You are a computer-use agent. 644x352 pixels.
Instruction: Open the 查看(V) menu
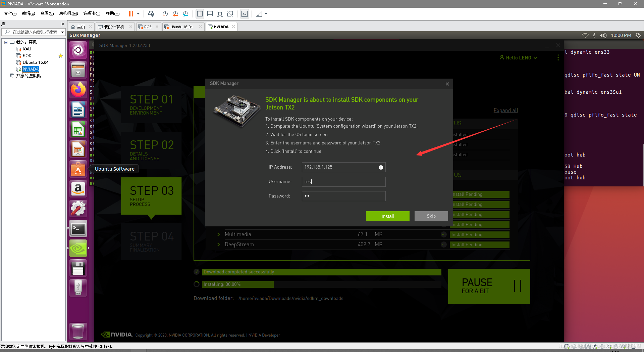pos(47,13)
